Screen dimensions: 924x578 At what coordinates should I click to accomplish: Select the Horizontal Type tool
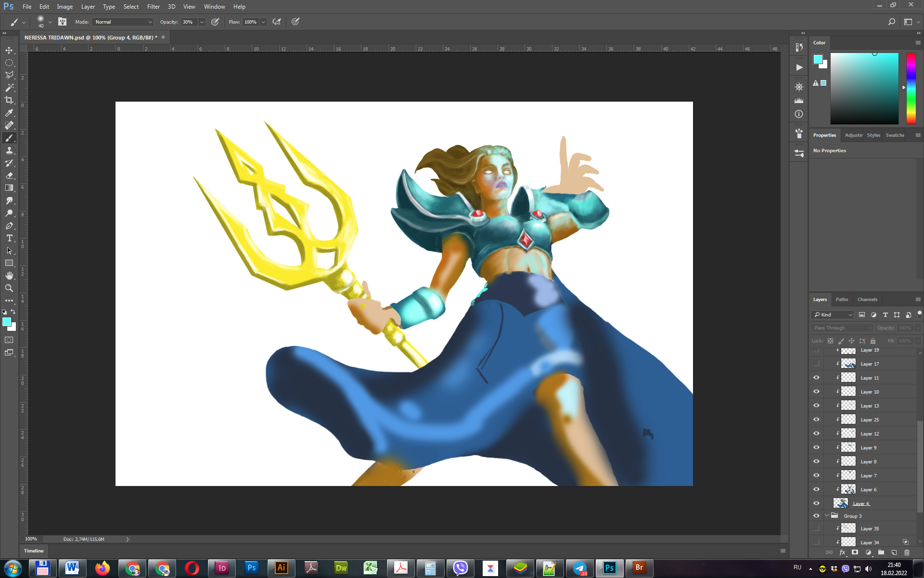pos(9,238)
